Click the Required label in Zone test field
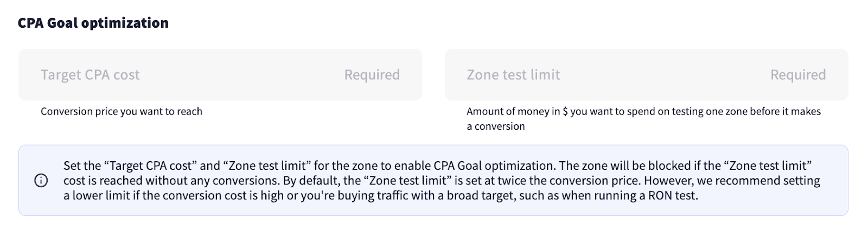The image size is (868, 235). pos(798,75)
